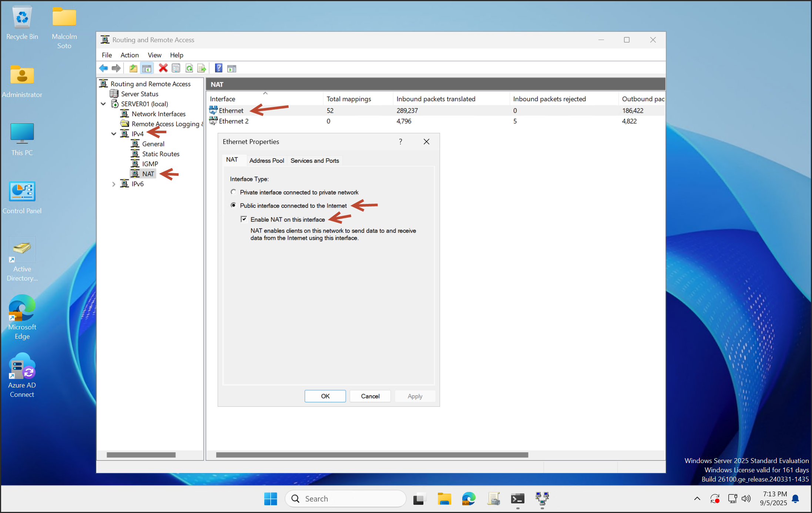The width and height of the screenshot is (812, 513).
Task: Select Private interface connected to private network
Action: (x=233, y=192)
